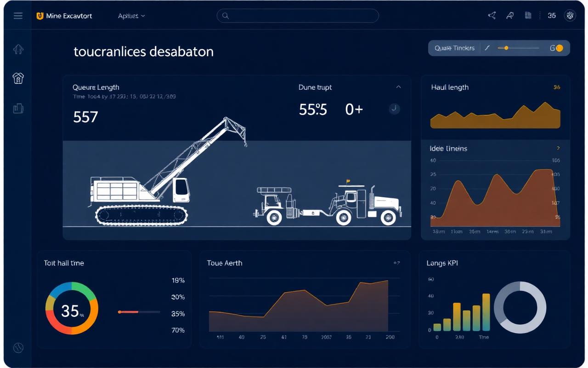This screenshot has height=368, width=588.
Task: Toggle the circular control next to Dune trupt
Action: [394, 109]
